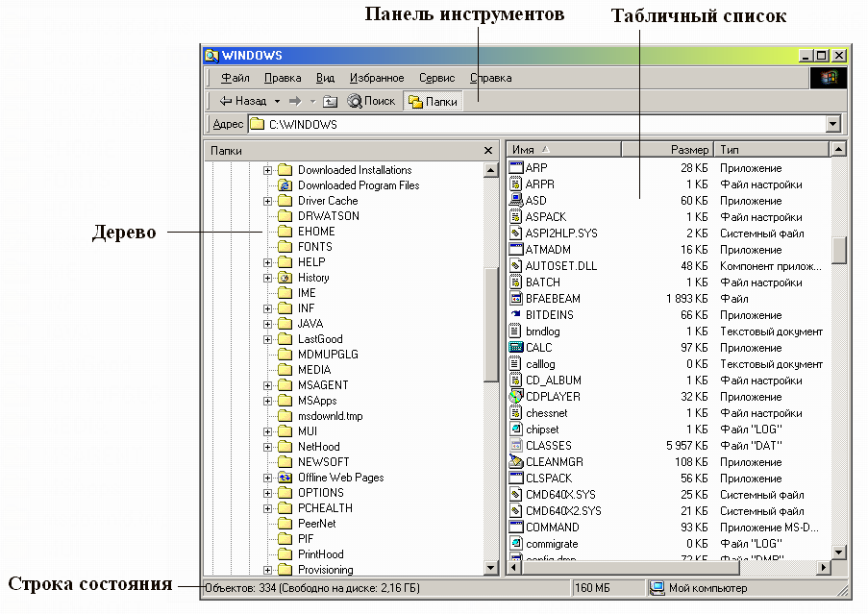
Task: Open the Избранное menu
Action: point(377,78)
